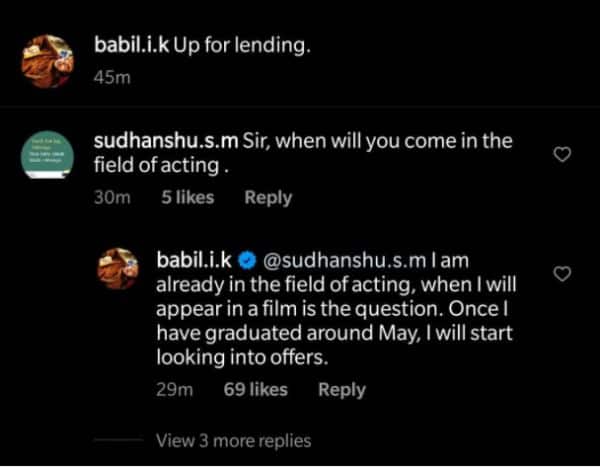
Task: Like babil.i.k's reply with the heart icon
Action: point(562,273)
